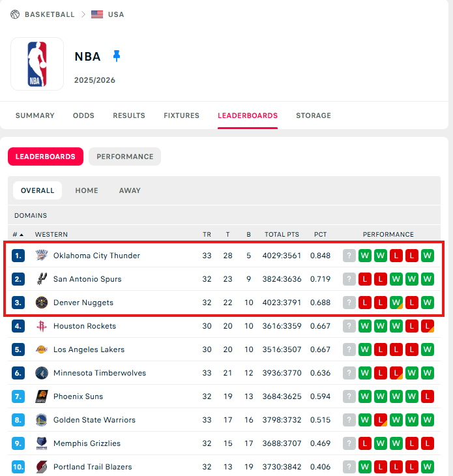Switch to the Results tab
This screenshot has height=476, width=453.
(x=129, y=115)
